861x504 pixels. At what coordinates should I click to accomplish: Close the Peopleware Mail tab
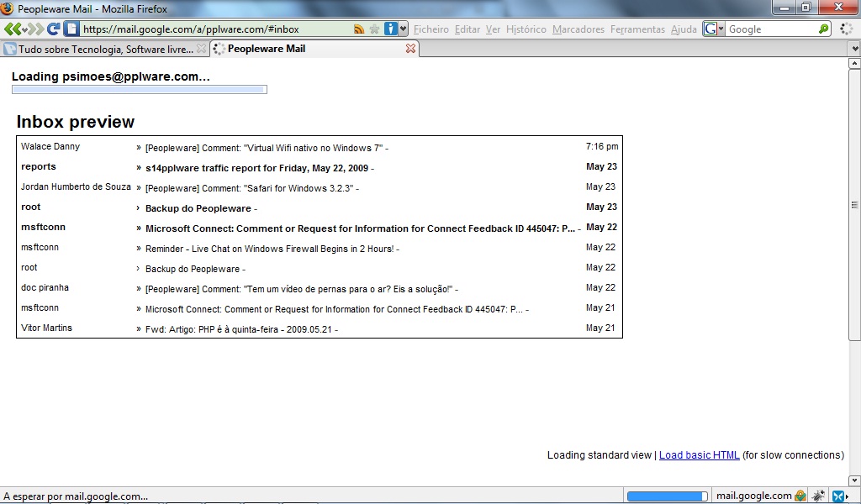tap(410, 49)
